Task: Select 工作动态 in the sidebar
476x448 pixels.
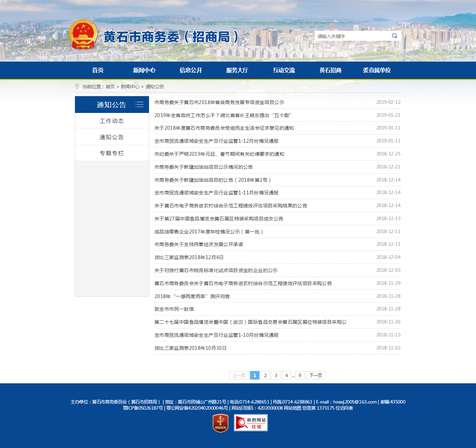Action: 112,121
